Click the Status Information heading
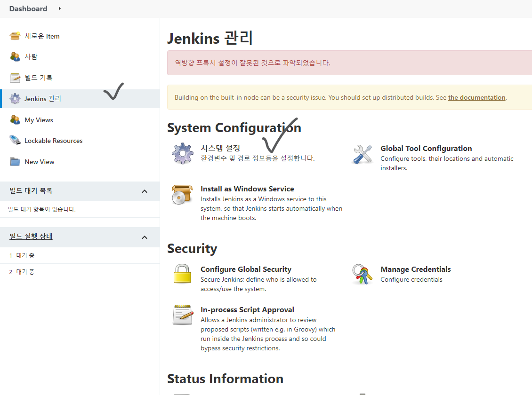Viewport: 532px width, 395px height. click(226, 379)
